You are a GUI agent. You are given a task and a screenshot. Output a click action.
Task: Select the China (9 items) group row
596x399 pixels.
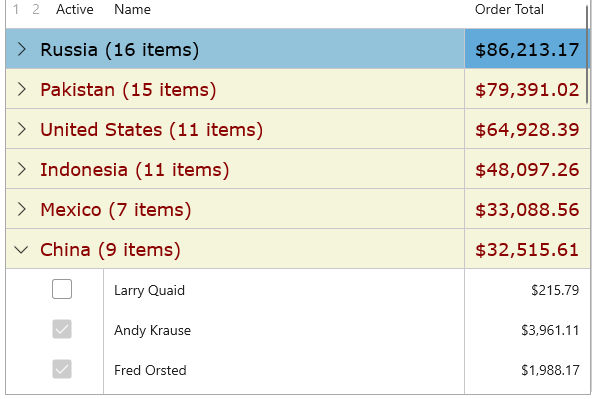(298, 249)
